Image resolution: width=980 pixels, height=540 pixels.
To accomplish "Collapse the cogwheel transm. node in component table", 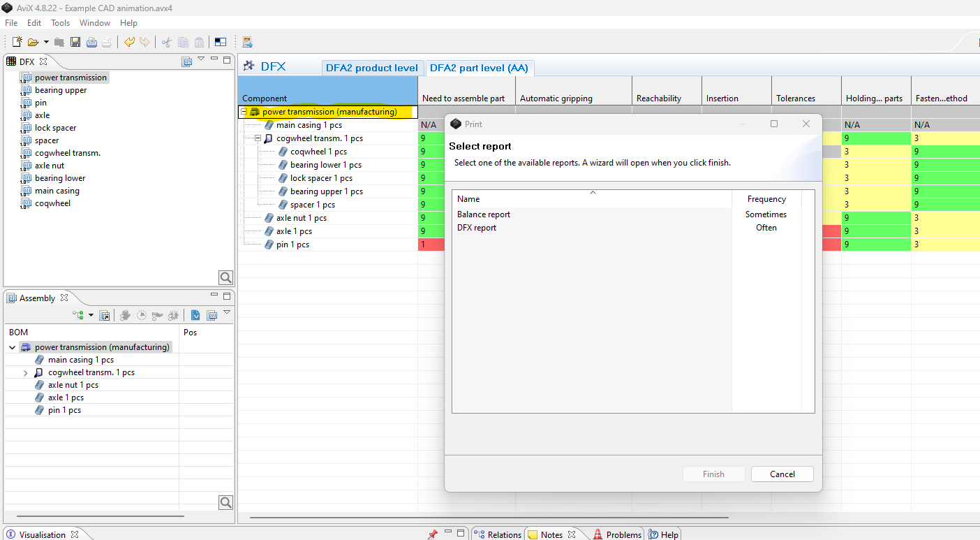I will (x=258, y=138).
